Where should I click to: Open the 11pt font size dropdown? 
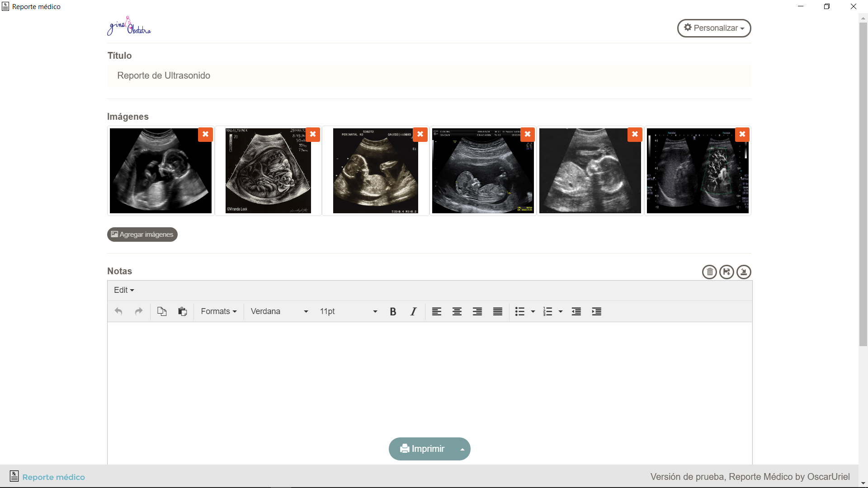pyautogui.click(x=348, y=311)
